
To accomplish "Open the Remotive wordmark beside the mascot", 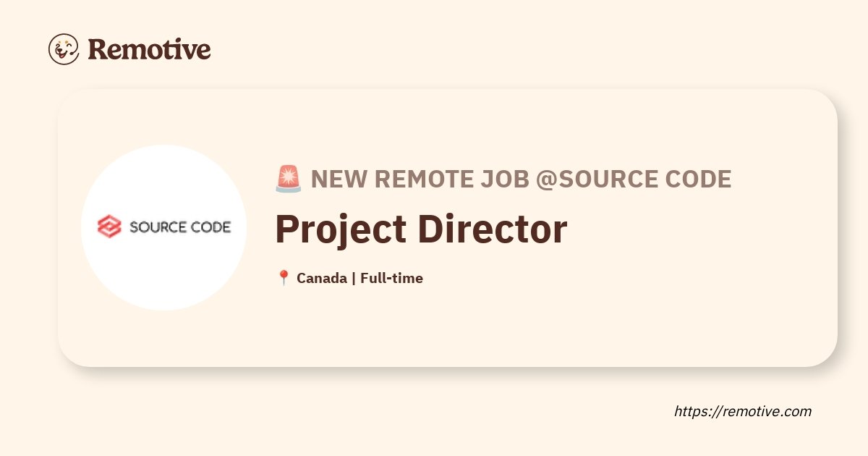I will tap(149, 49).
